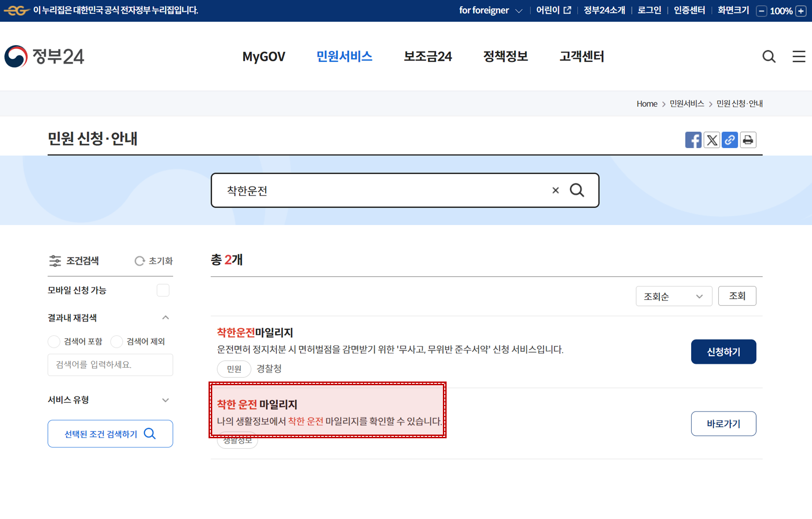This screenshot has width=812, height=519.
Task: Click the 100% screen size value
Action: tap(781, 11)
